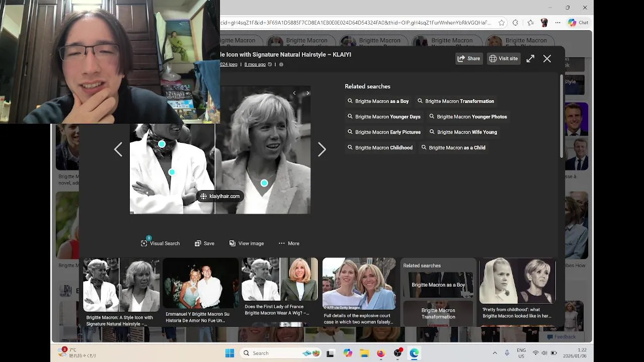Open Task View from taskbar
This screenshot has width=644, height=362.
pos(330,353)
